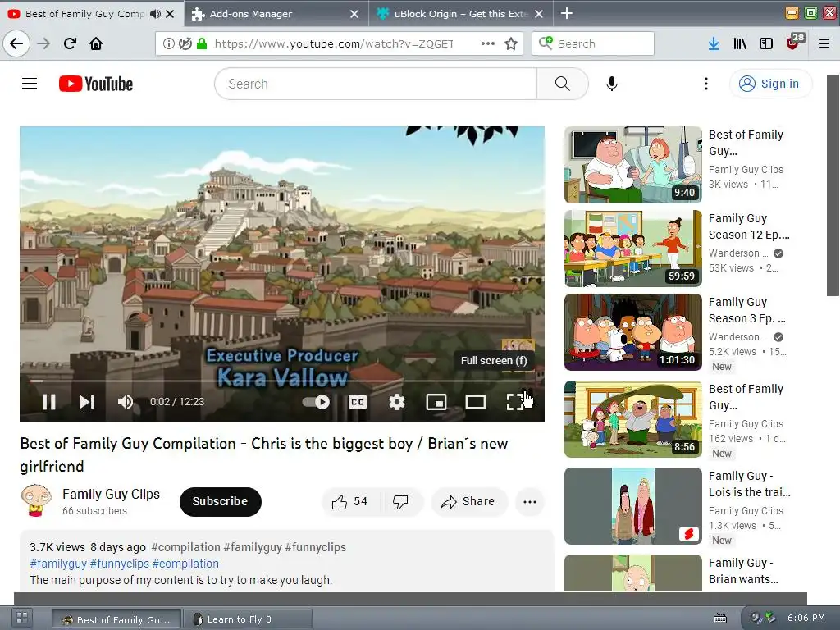Open the taskbar start menu button
840x630 pixels.
[22, 617]
